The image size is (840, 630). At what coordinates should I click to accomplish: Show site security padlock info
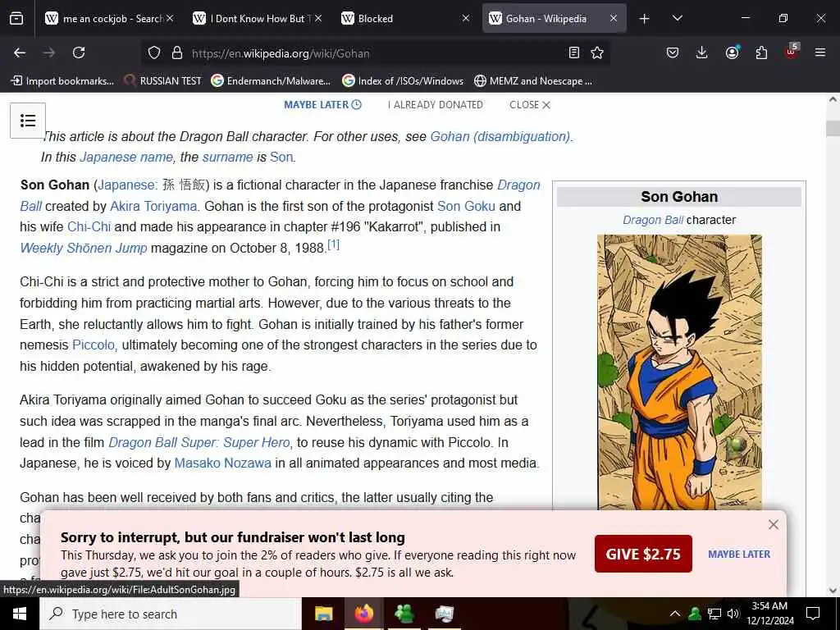(177, 53)
